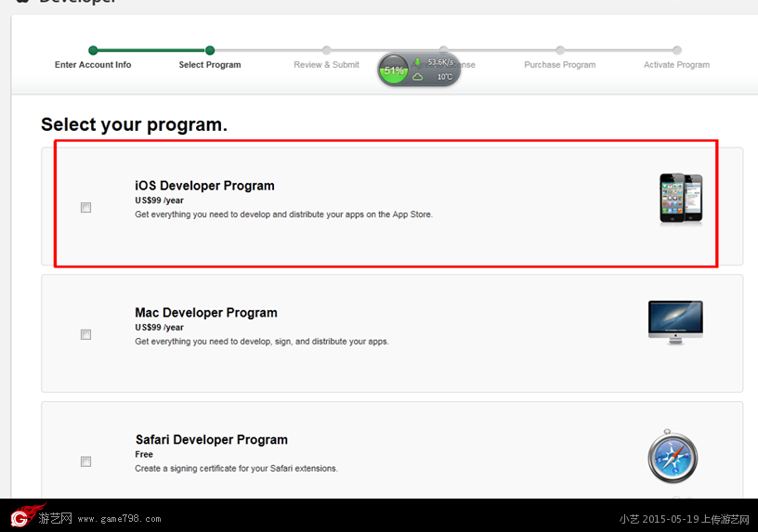Click the iPhone devices image

coord(681,198)
